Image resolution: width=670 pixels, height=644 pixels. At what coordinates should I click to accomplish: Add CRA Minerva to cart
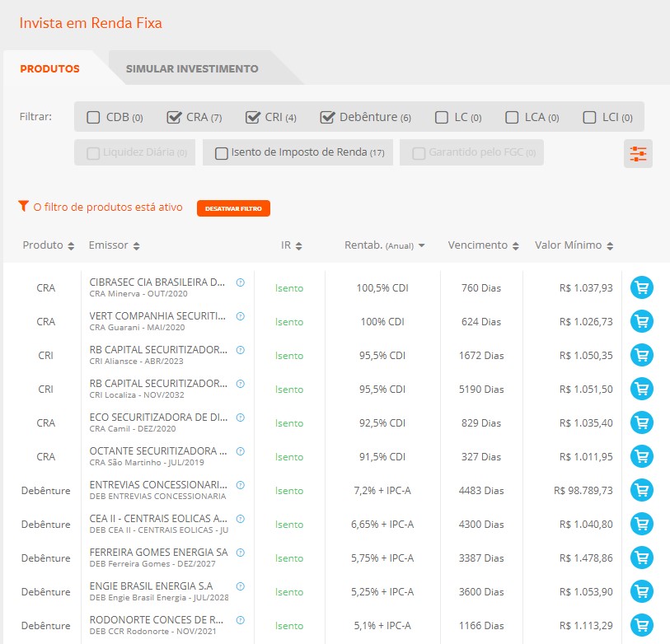click(641, 287)
